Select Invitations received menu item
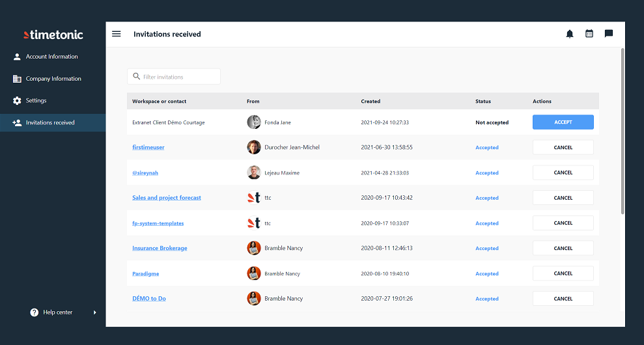This screenshot has width=644, height=345. point(53,123)
